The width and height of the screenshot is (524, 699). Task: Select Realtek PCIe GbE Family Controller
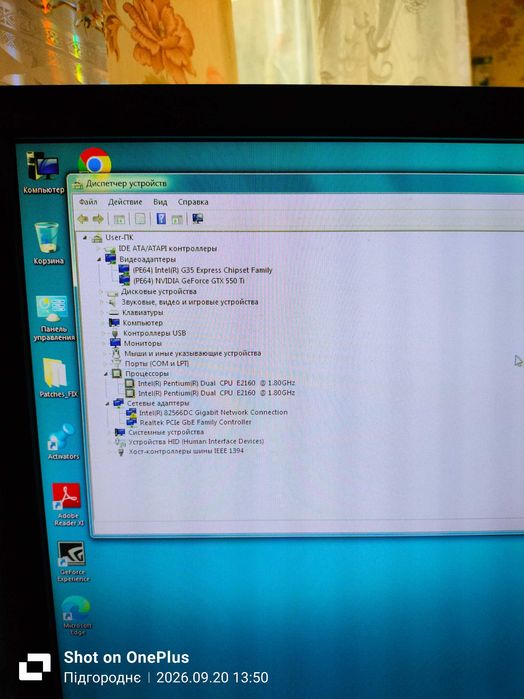pos(195,422)
